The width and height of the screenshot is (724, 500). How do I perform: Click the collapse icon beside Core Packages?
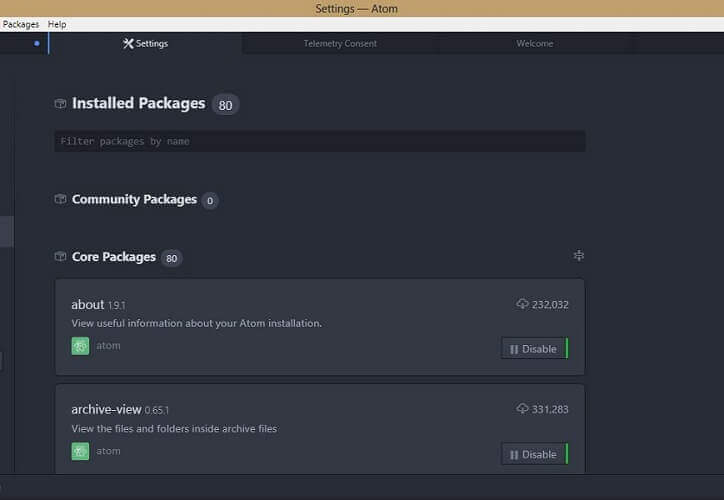[x=579, y=255]
